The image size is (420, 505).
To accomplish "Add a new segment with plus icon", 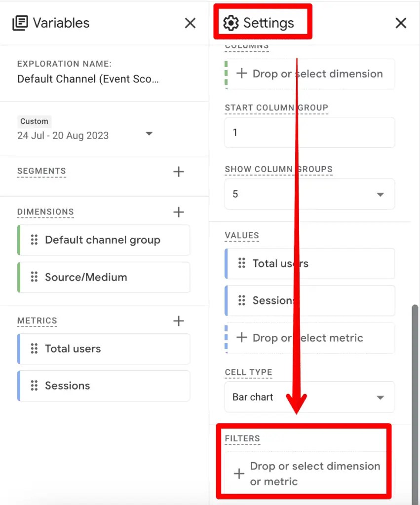I will coord(178,172).
